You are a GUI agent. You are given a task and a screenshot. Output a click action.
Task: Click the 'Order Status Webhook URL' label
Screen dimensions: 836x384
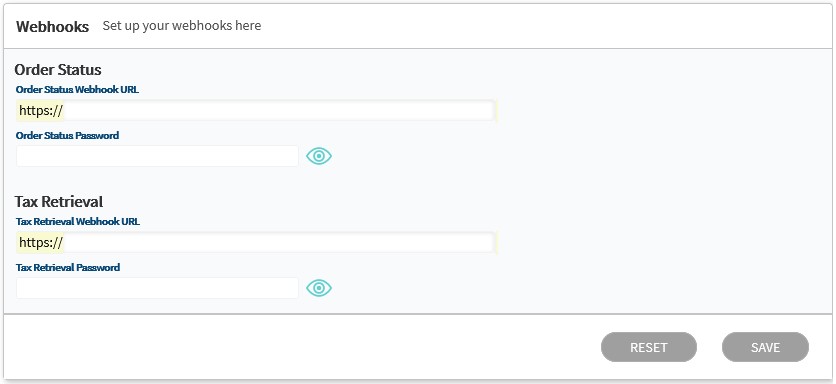coord(77,90)
